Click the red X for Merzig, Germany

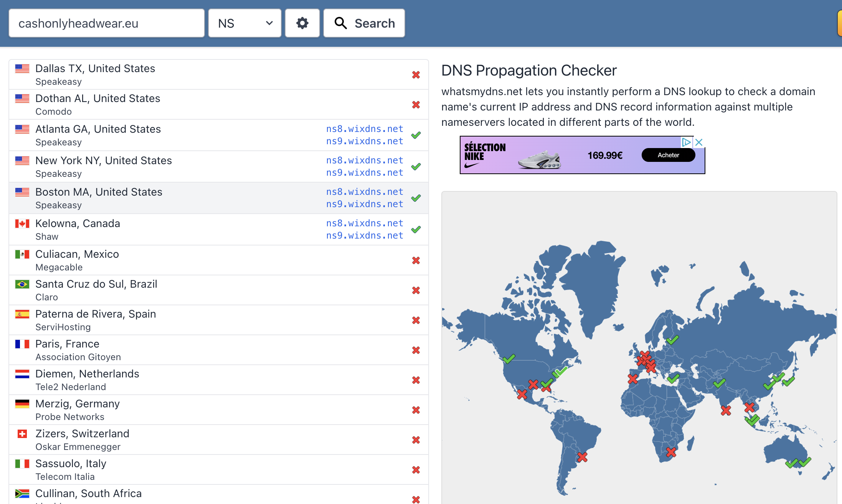click(x=416, y=410)
